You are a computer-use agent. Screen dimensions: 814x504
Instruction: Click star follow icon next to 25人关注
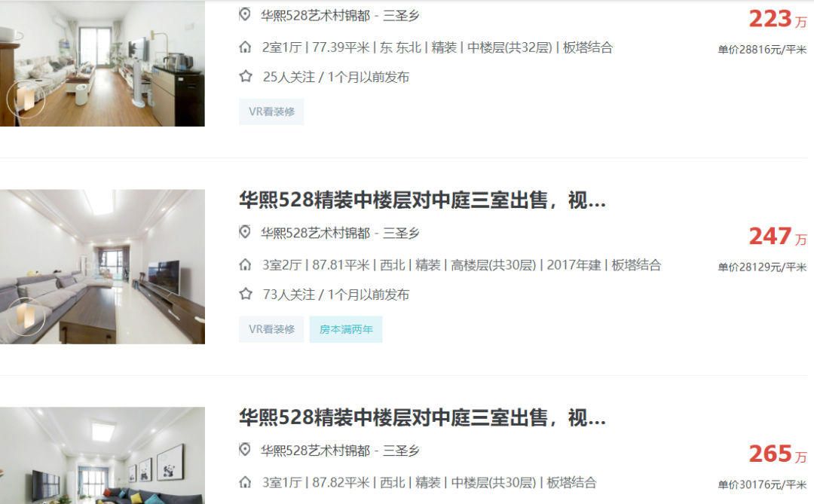[x=246, y=77]
